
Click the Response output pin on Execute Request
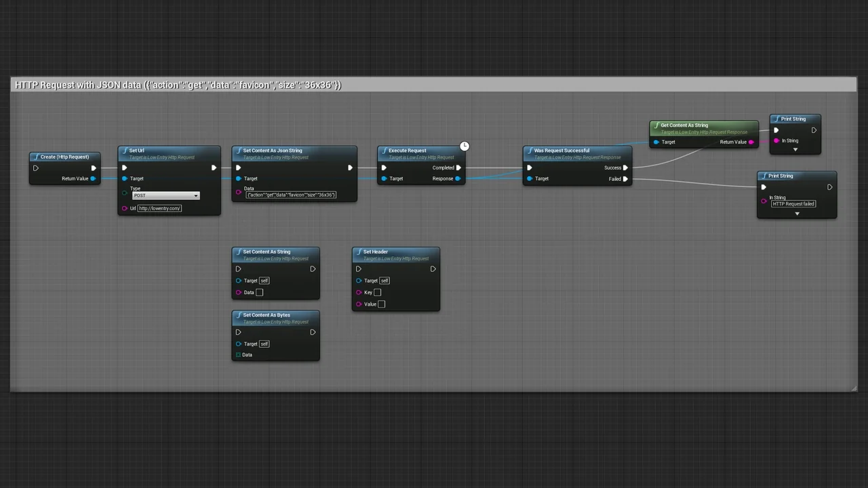[458, 179]
